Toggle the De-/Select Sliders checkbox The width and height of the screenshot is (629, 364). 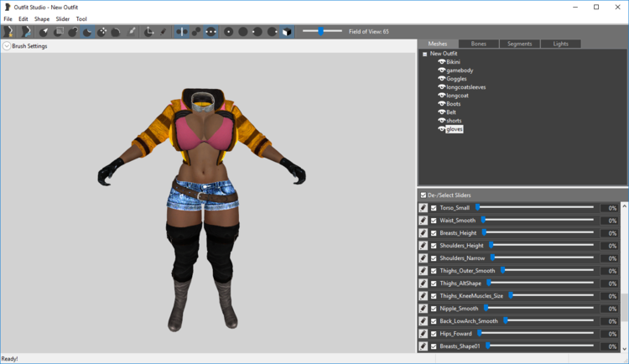[x=424, y=195]
